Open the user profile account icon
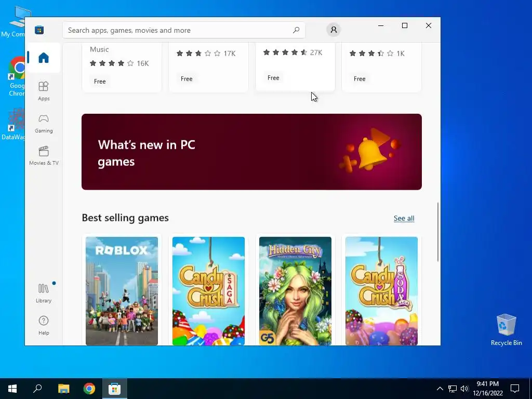Screen dimensions: 532x399 pyautogui.click(x=334, y=30)
